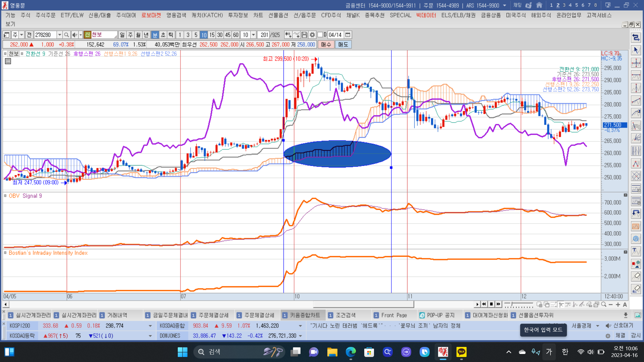
Task: Expand the 서울경제 news source dropdown
Action: [x=597, y=326]
